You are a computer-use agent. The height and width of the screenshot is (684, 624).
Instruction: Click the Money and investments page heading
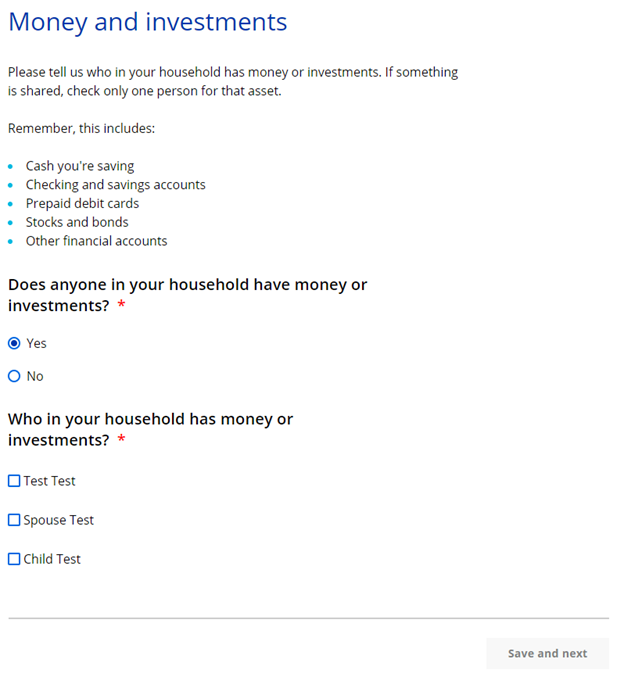coord(147,22)
